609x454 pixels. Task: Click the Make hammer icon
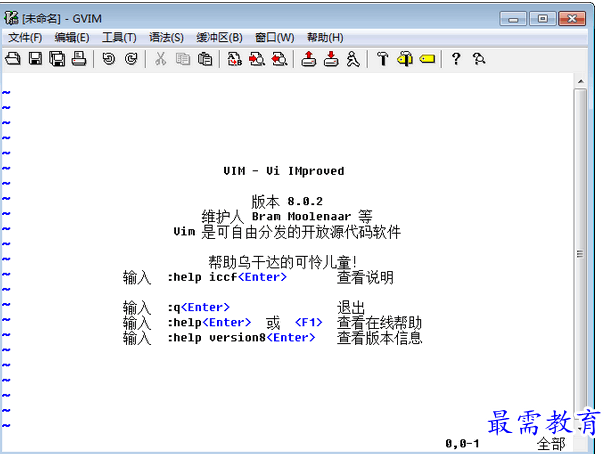[x=383, y=59]
